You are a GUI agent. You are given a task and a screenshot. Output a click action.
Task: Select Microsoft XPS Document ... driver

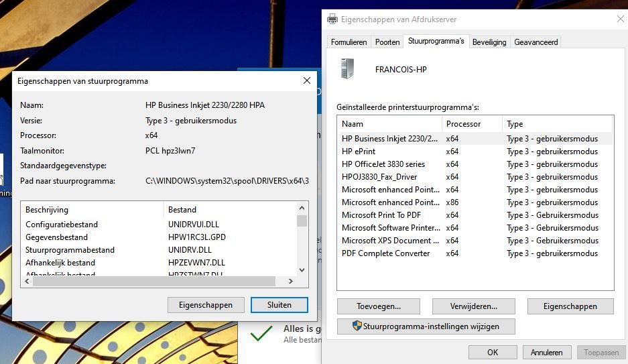(475, 241)
